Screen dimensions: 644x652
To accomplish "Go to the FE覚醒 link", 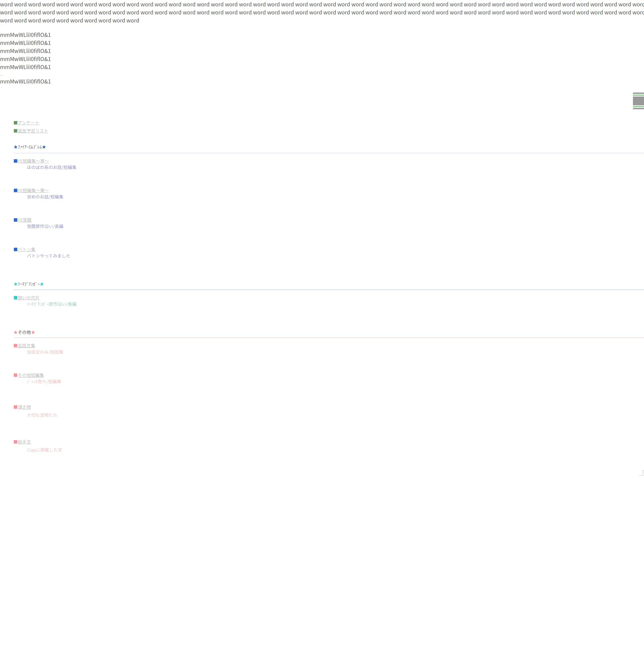I will (24, 220).
